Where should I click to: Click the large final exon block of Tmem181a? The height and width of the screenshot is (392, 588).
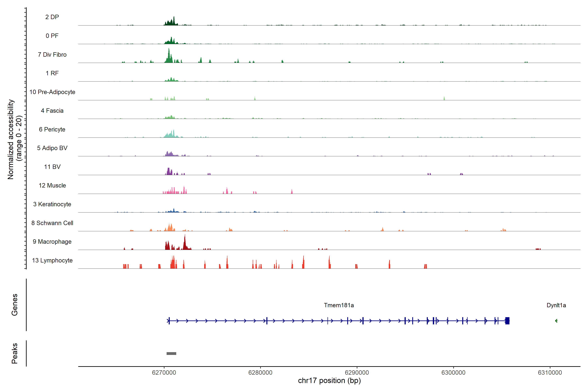507,321
